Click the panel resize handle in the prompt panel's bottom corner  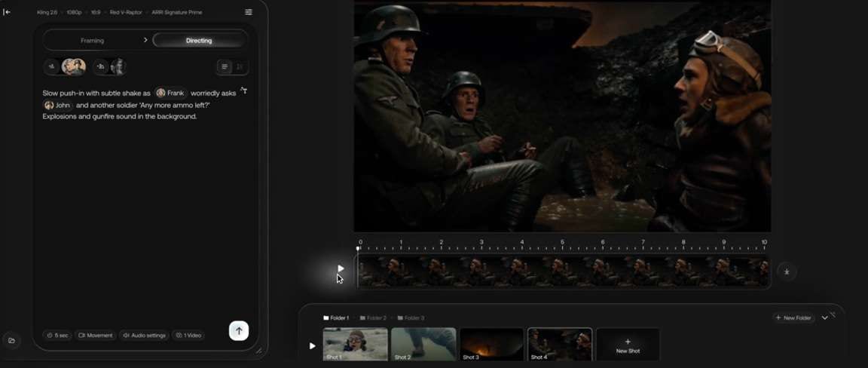tap(258, 350)
